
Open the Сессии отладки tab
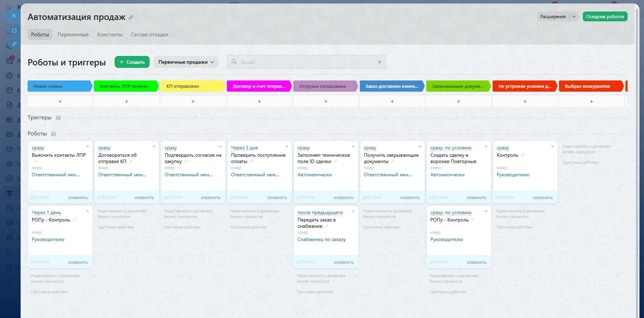coord(149,35)
